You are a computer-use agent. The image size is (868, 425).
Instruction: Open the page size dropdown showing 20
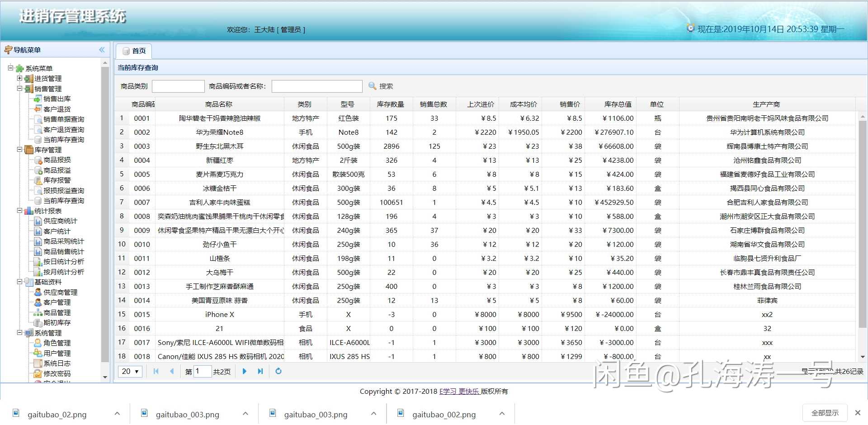(x=130, y=371)
